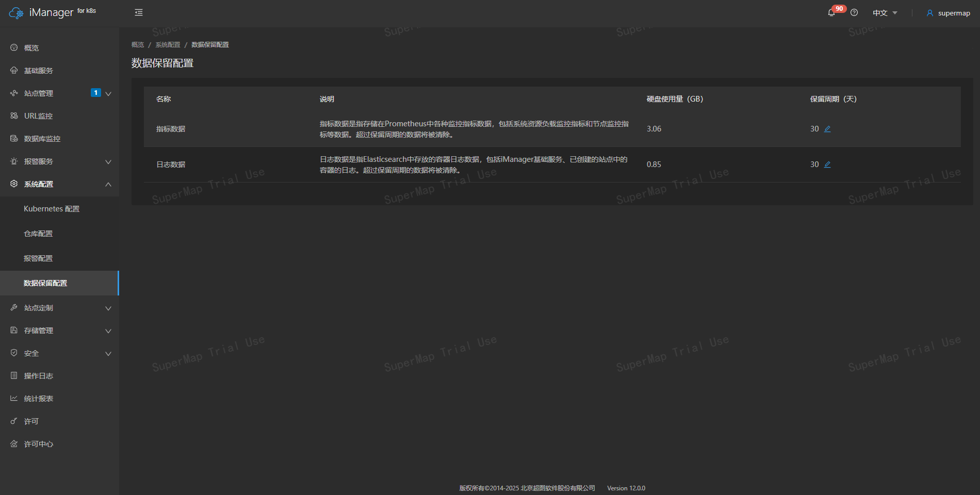This screenshot has height=495, width=980.
Task: Click the 许可 key icon
Action: click(x=14, y=421)
